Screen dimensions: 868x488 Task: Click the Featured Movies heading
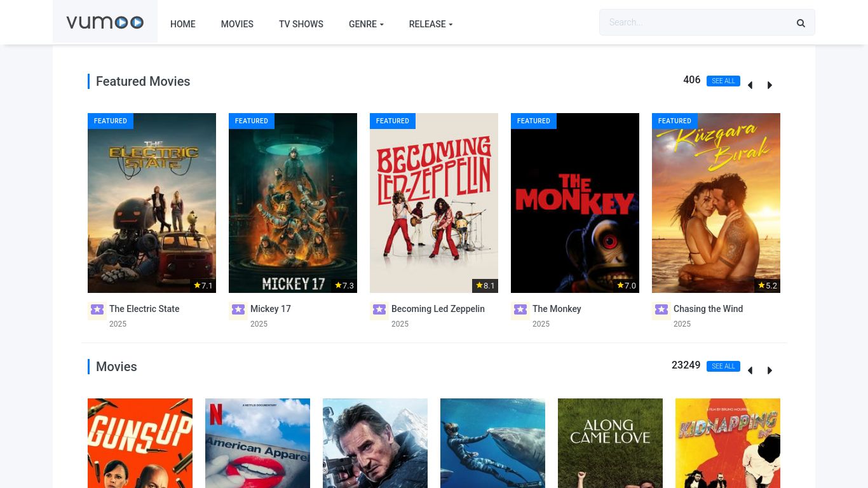[x=143, y=81]
